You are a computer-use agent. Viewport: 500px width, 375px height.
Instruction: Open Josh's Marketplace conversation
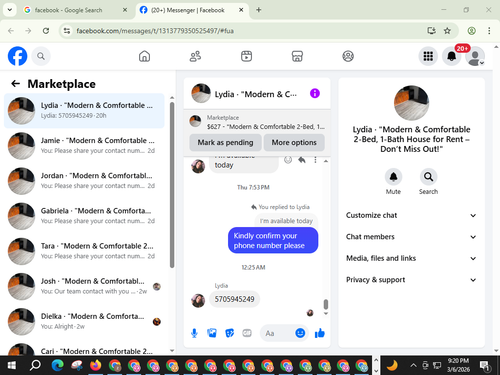click(84, 286)
